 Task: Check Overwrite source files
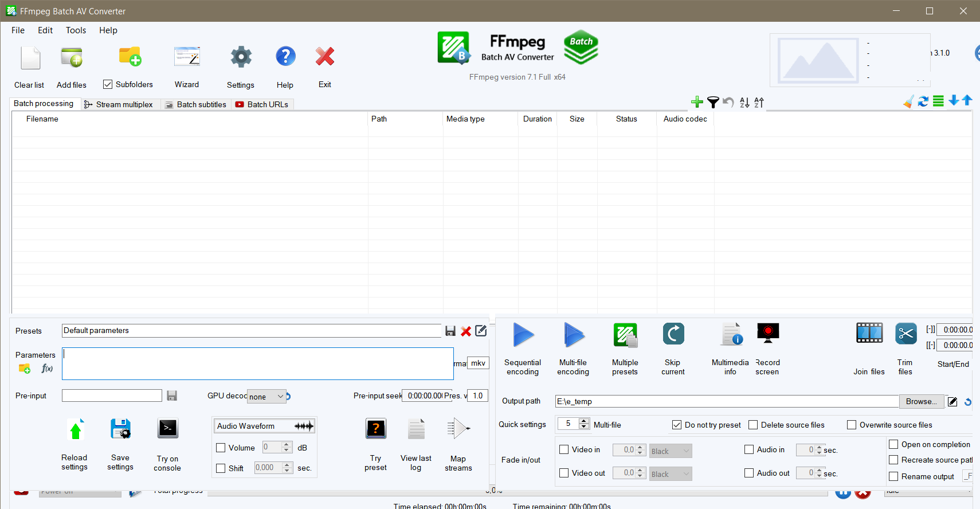pos(852,425)
